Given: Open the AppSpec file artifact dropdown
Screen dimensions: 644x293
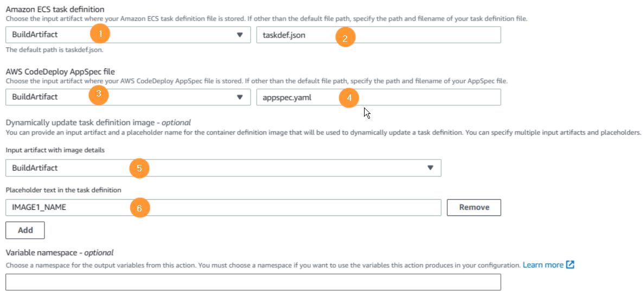Looking at the screenshot, I should click(x=128, y=97).
